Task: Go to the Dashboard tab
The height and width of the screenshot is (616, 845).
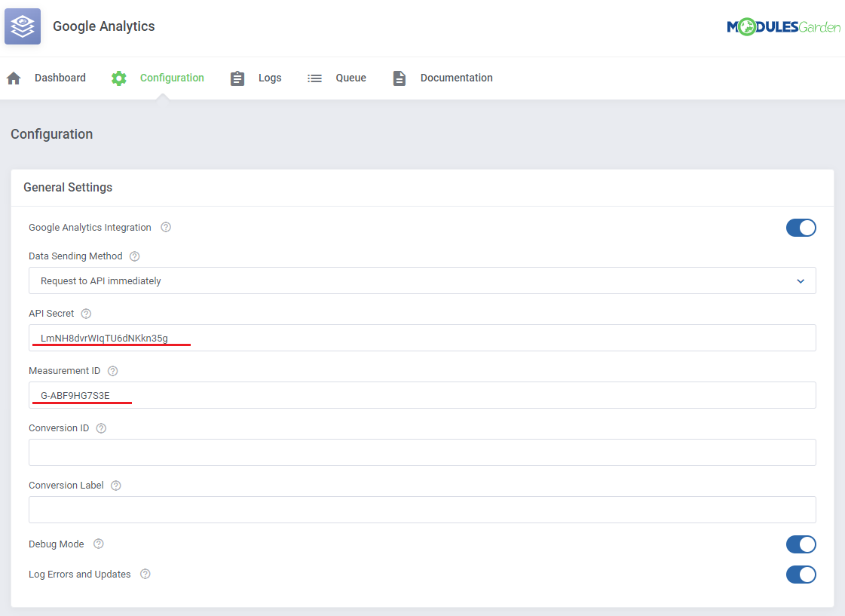Action: [x=60, y=78]
